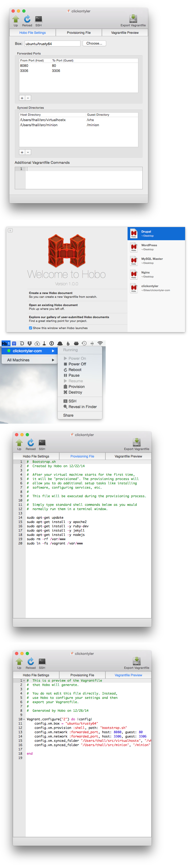Viewport: 192px width, 868px height.
Task: Select Provisioning File tab in the Vagrant.configure code window
Action: tap(82, 675)
